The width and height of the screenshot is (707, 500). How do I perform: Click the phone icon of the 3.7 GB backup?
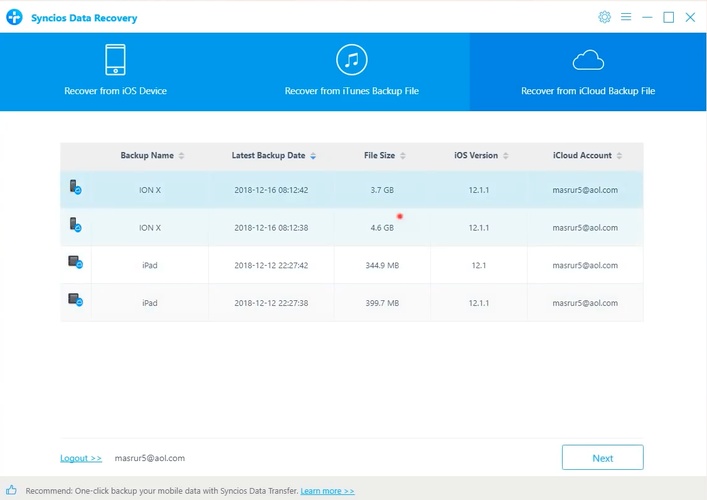click(x=75, y=187)
